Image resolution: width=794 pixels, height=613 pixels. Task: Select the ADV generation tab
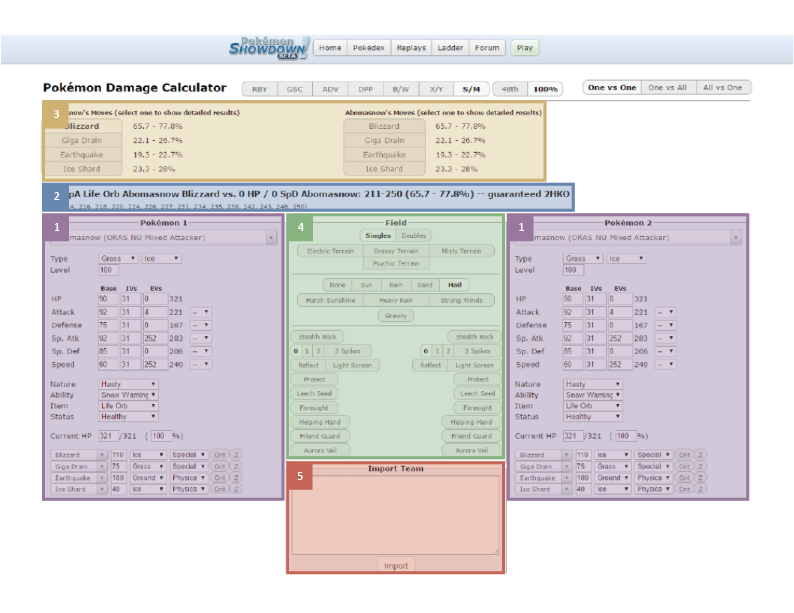[330, 89]
